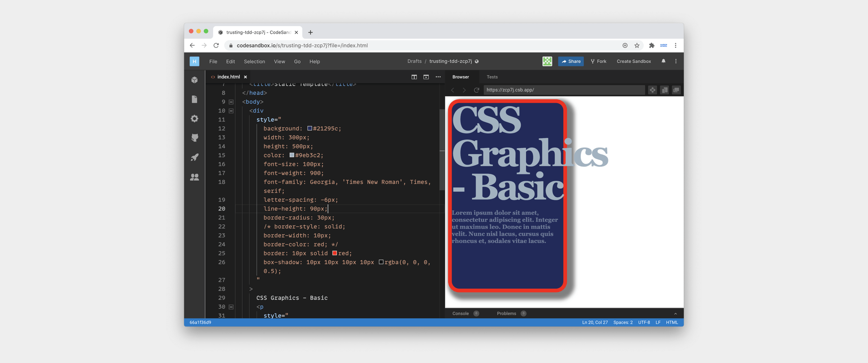This screenshot has height=363, width=868.
Task: Click the preview forward arrow
Action: pos(464,90)
